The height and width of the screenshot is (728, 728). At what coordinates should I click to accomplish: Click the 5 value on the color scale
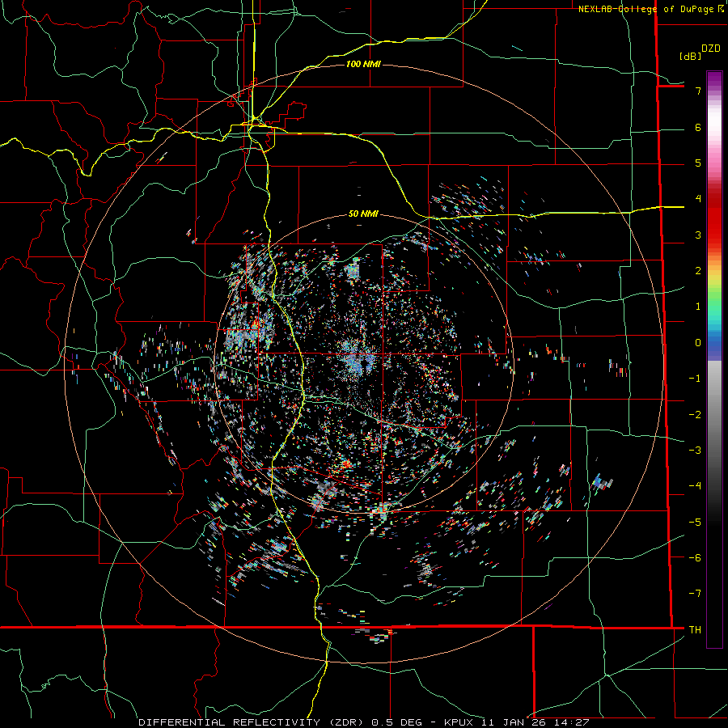[x=698, y=163]
